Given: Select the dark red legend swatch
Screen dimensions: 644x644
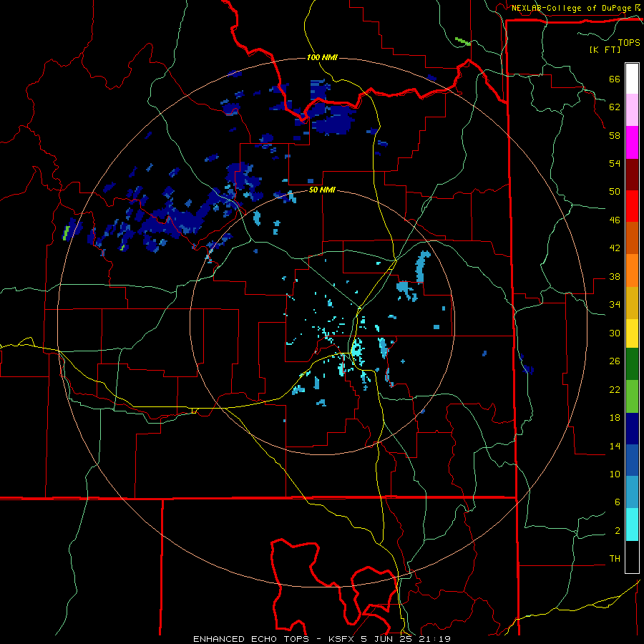Looking at the screenshot, I should click(632, 174).
